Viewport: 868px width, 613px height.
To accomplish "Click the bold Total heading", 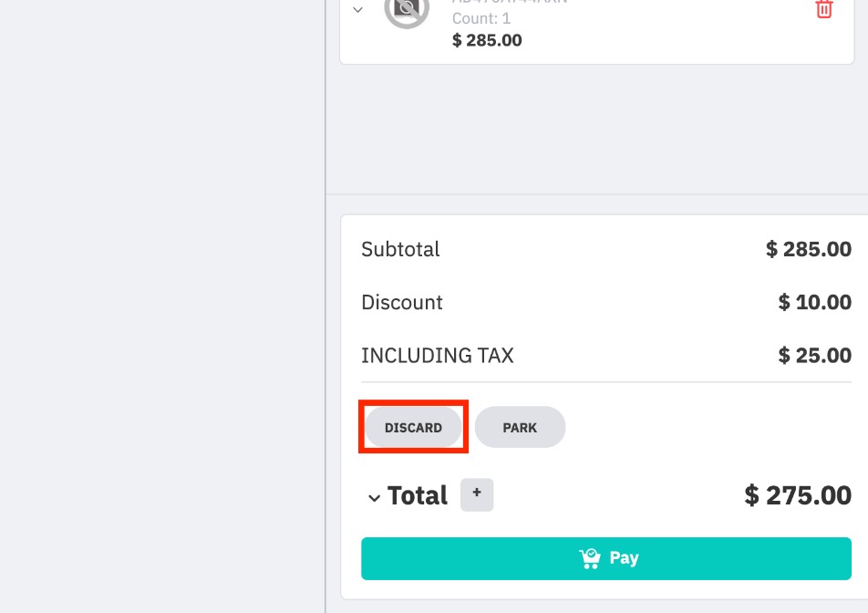I will coord(418,495).
